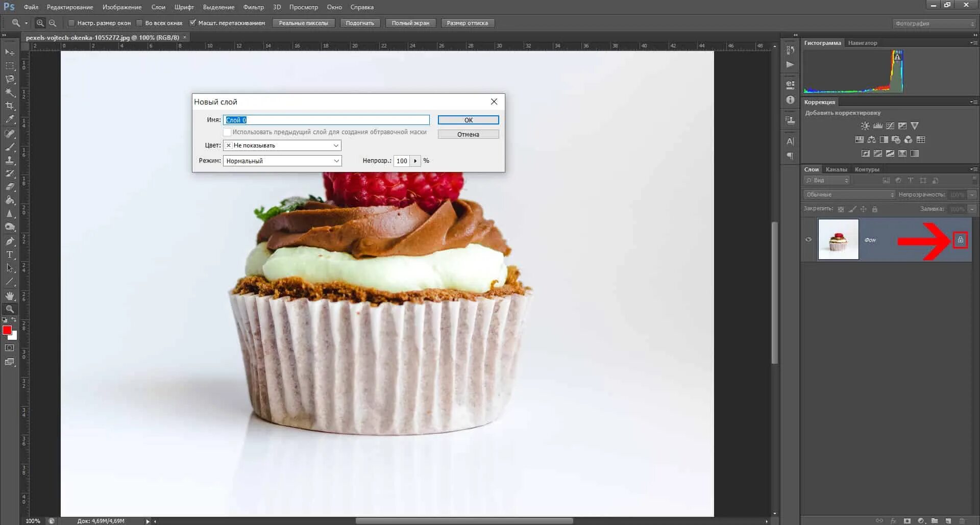Select the Rectangular Marquee tool
This screenshot has width=980, height=525.
pyautogui.click(x=10, y=66)
